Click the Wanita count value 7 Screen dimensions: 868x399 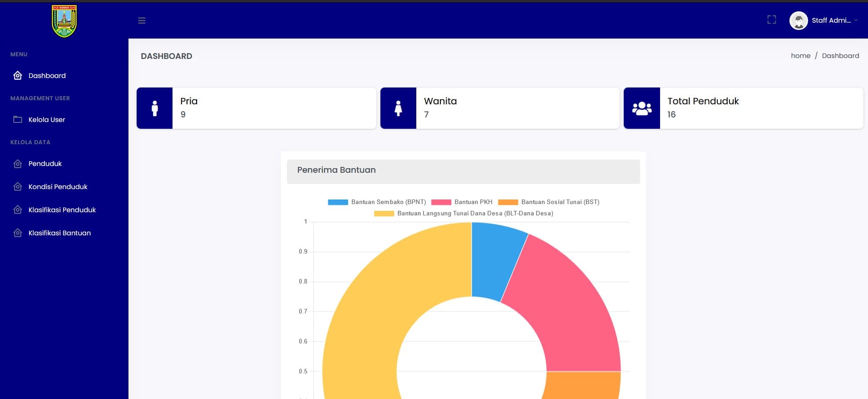(426, 114)
